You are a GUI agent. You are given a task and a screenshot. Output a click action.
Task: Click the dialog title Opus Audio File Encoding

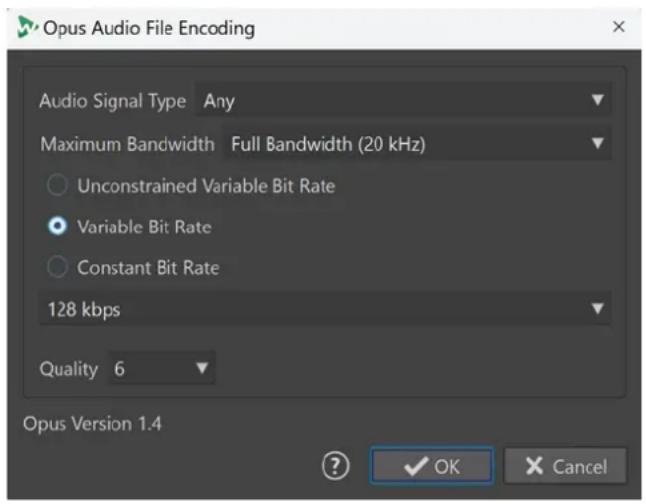[x=149, y=28]
